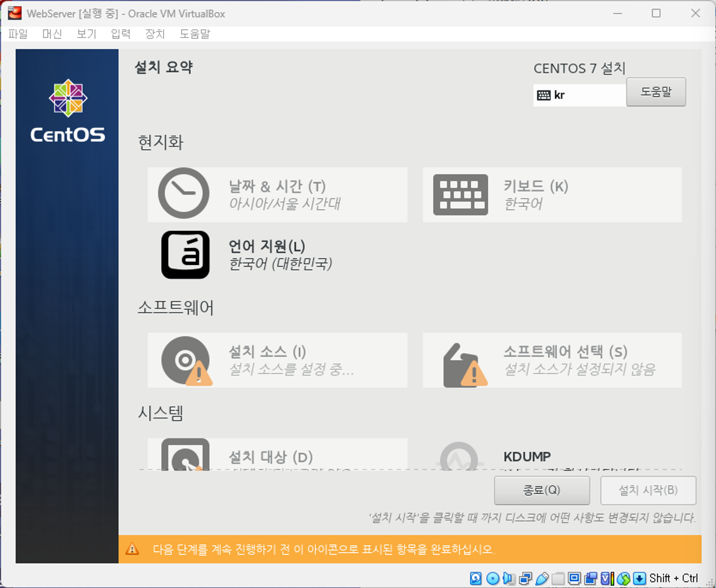Click the shared folders status icon
The width and height of the screenshot is (716, 588).
click(558, 579)
